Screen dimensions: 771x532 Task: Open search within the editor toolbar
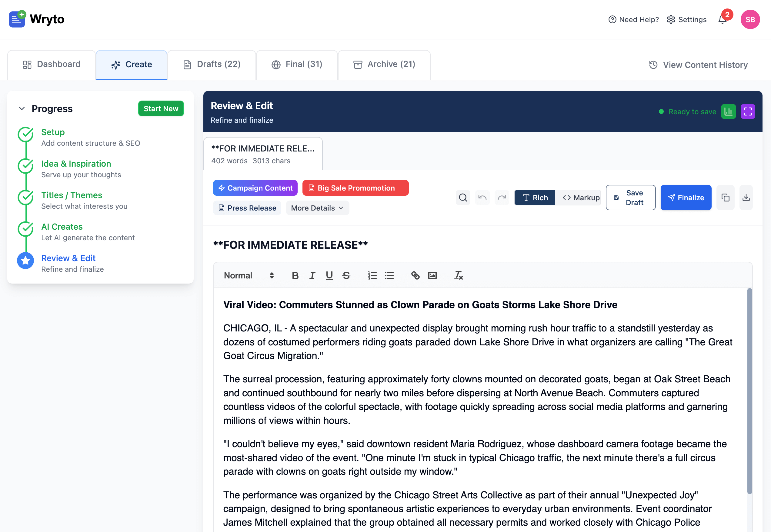pos(463,197)
